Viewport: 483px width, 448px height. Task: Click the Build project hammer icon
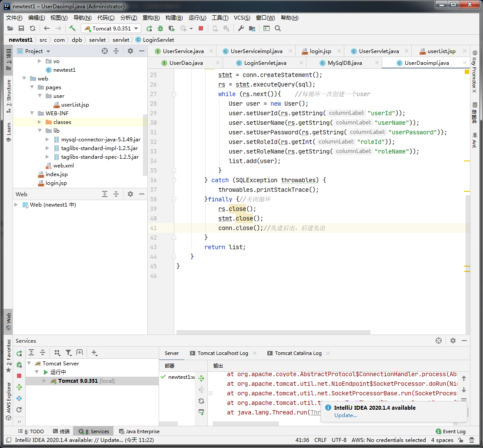pos(72,28)
